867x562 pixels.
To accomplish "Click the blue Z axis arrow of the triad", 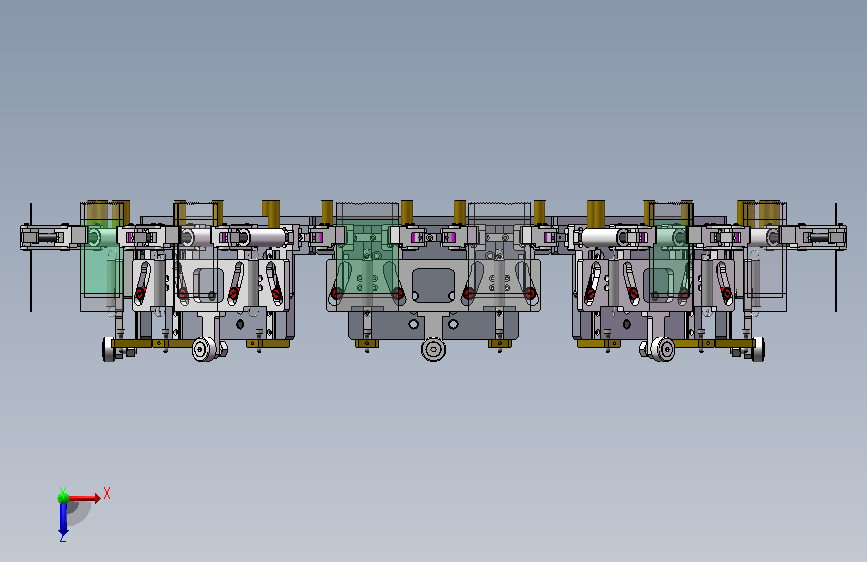I will point(63,521).
